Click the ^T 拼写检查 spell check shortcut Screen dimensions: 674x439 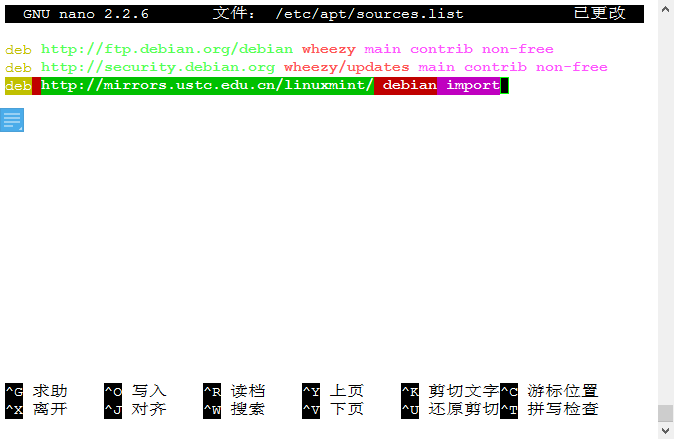[549, 409]
